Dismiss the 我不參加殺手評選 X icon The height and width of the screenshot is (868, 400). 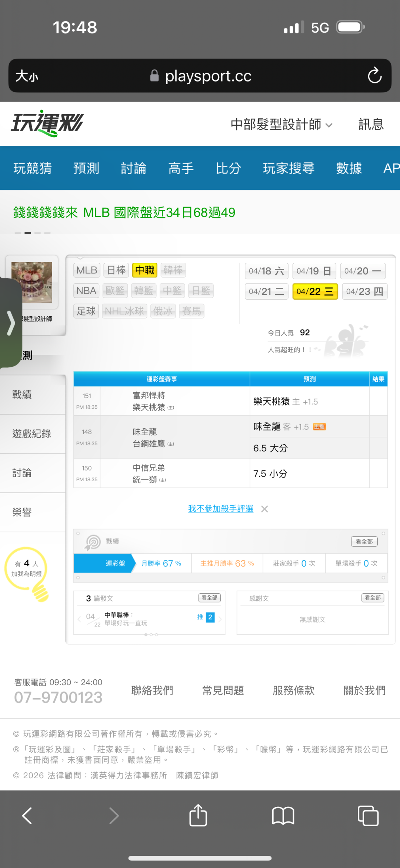coord(264,509)
